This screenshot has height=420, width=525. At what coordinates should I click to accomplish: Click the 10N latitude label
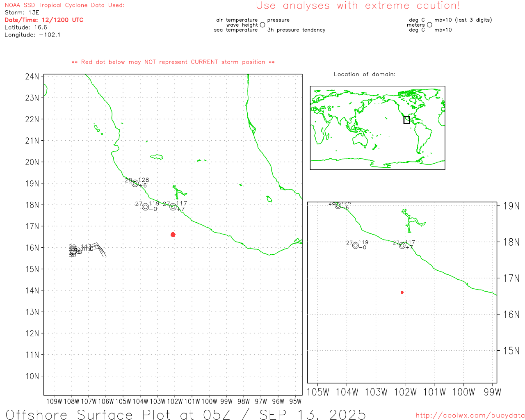coord(32,377)
